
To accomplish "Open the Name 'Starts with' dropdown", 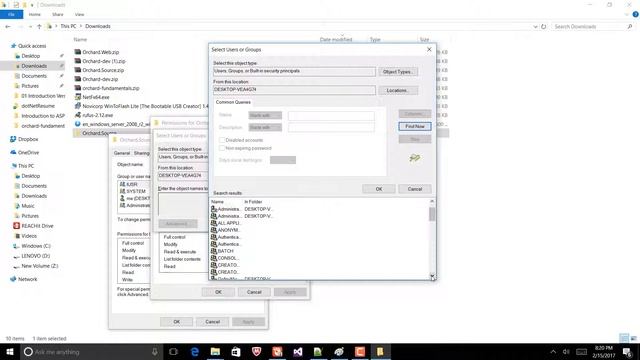I will tap(265, 116).
